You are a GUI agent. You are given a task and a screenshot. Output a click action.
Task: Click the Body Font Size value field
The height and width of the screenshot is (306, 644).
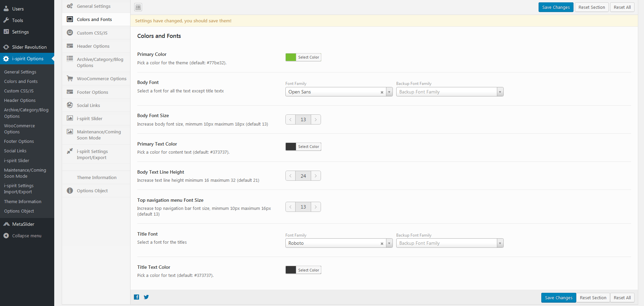(x=303, y=119)
